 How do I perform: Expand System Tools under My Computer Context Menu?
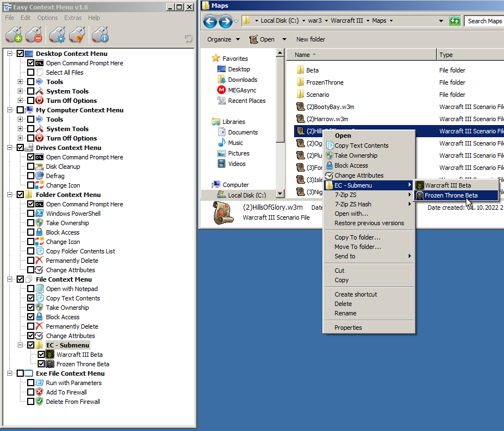[20, 129]
